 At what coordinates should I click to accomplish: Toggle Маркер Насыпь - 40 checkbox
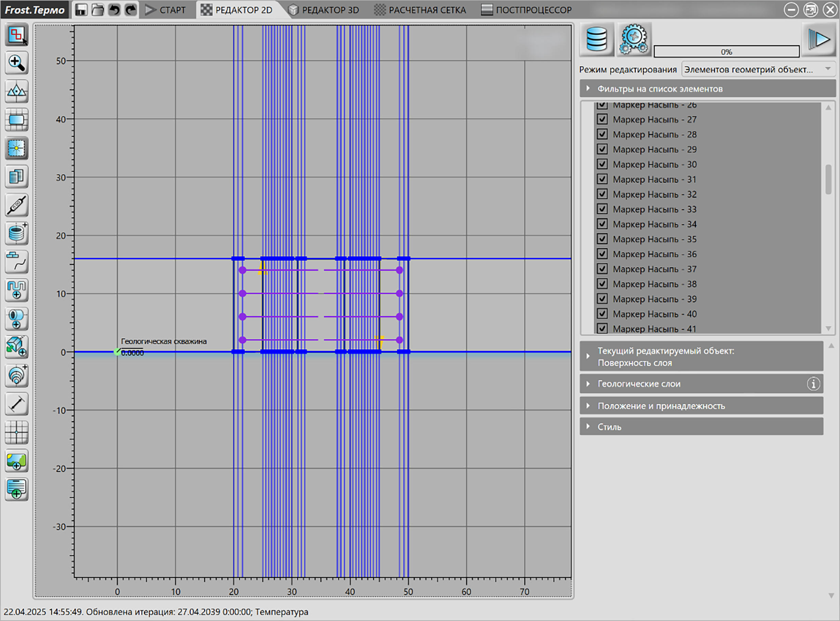pos(602,314)
